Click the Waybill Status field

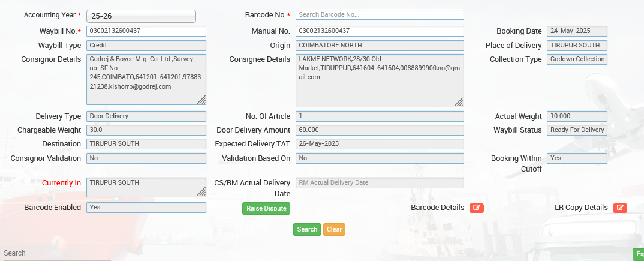pos(577,130)
